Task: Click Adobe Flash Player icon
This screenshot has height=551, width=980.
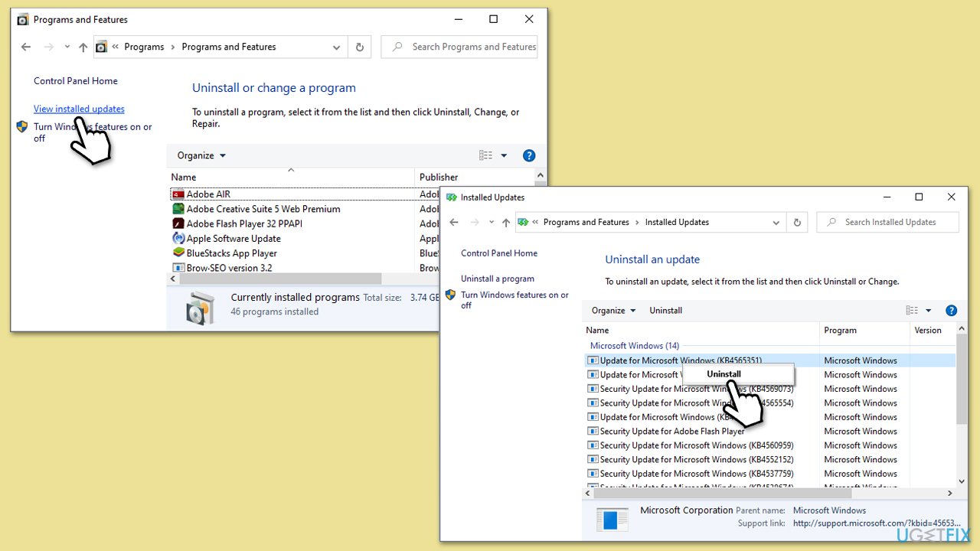Action: pyautogui.click(x=178, y=223)
